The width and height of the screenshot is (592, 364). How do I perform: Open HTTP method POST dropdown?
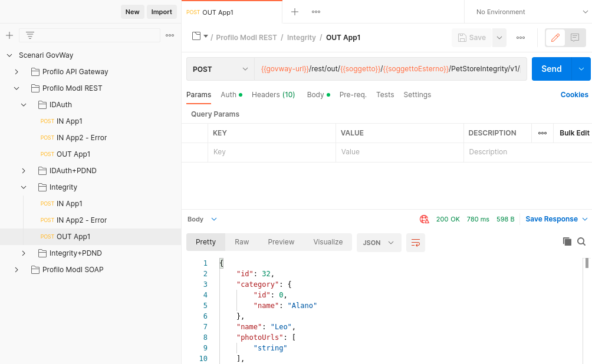(221, 69)
